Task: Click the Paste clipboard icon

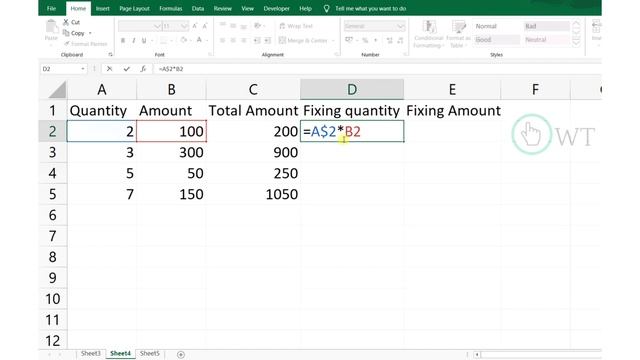Action: (x=51, y=27)
